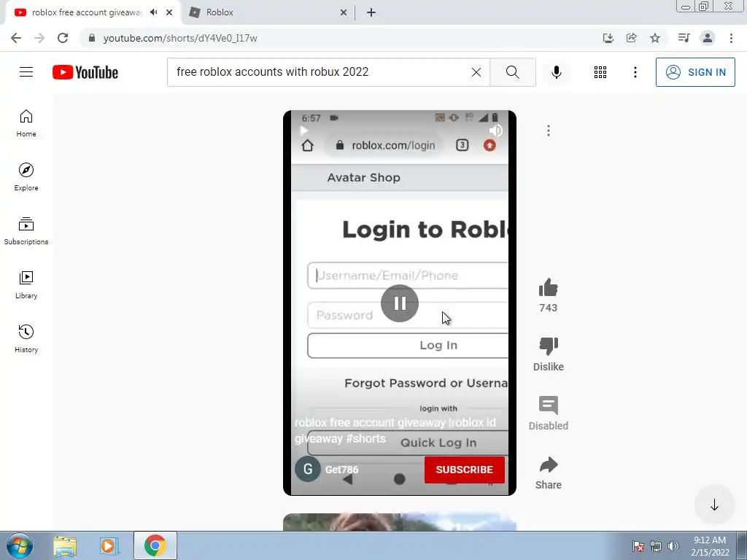Share this page from the toolbar
Image resolution: width=747 pixels, height=560 pixels.
(631, 38)
